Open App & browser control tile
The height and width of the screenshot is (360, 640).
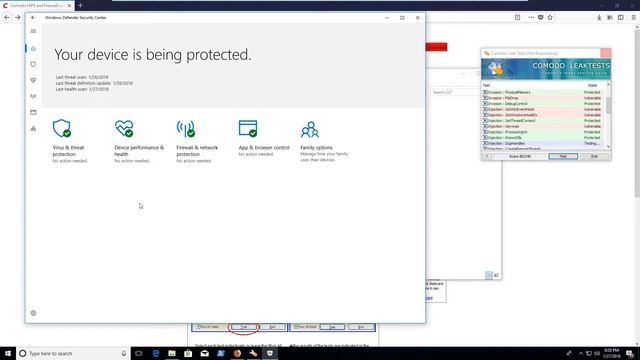264,139
